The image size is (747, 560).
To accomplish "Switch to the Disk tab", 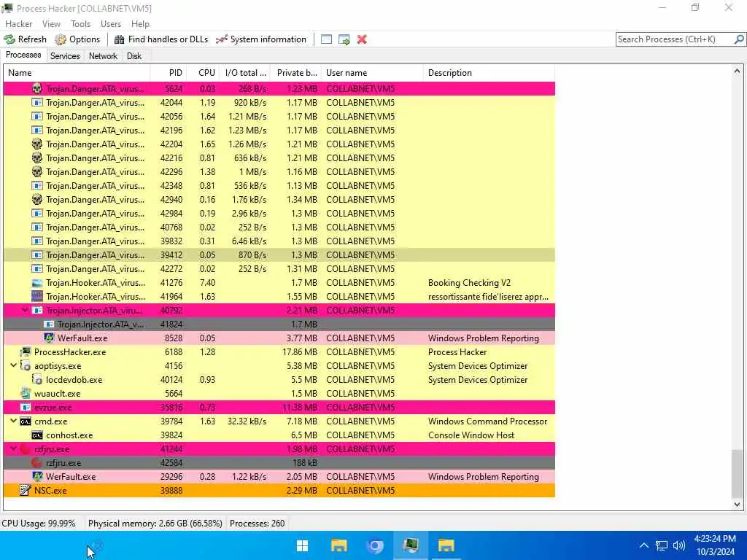I will (x=134, y=55).
